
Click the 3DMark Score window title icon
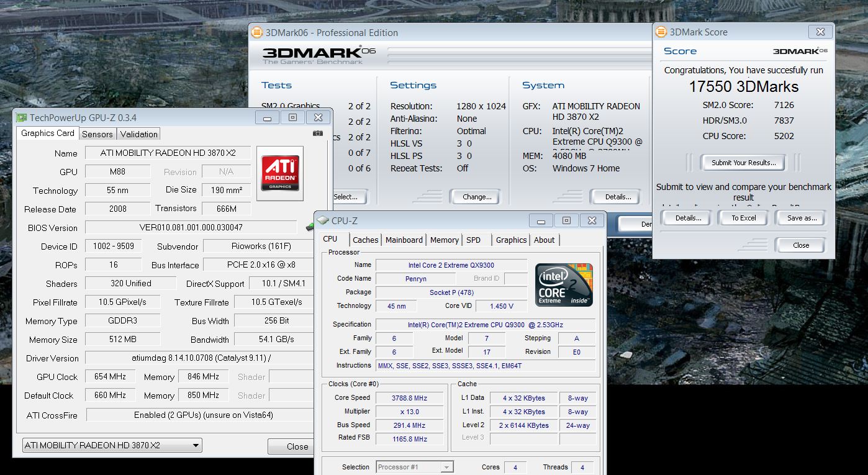(x=661, y=32)
